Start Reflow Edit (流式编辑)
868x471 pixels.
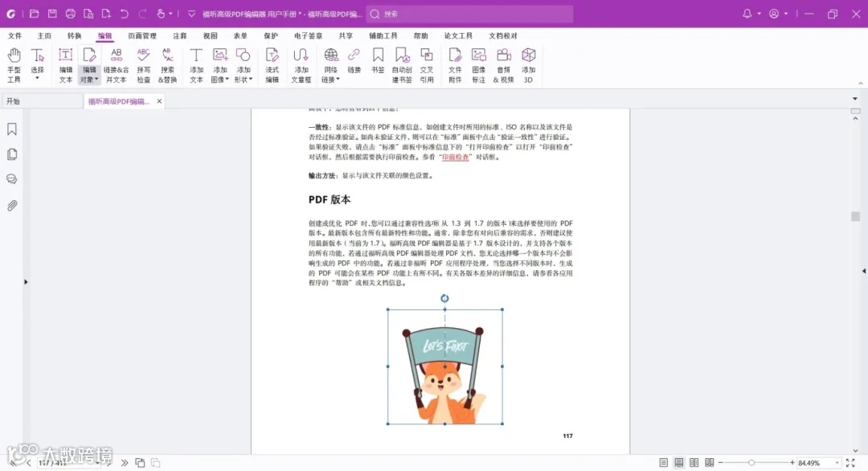click(272, 65)
